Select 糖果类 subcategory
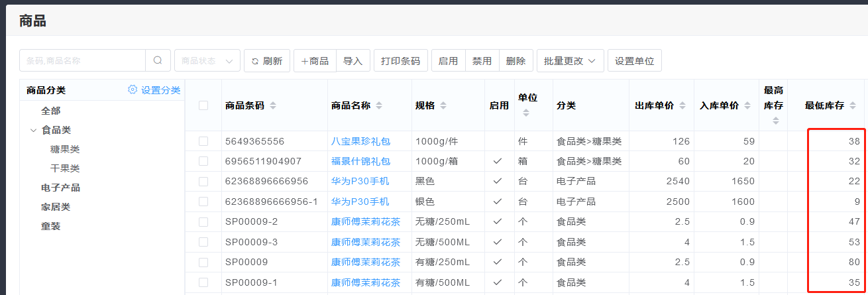The image size is (868, 295). (x=65, y=150)
